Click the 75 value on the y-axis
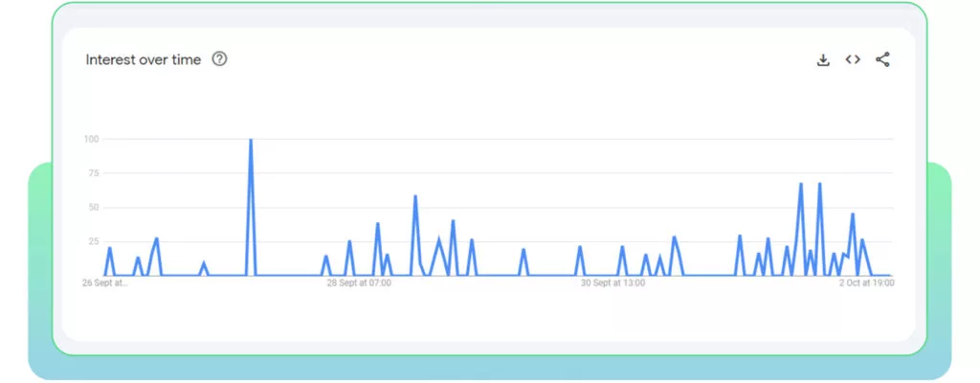 (x=94, y=173)
